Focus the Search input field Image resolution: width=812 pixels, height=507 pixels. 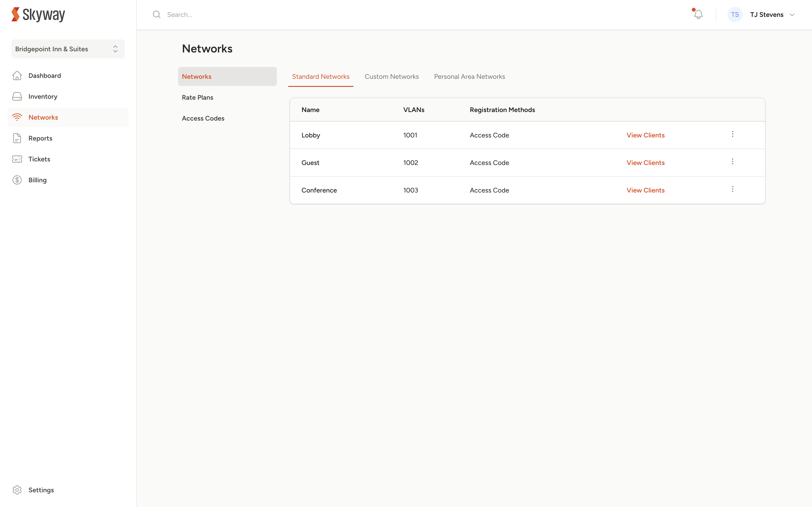(302, 14)
